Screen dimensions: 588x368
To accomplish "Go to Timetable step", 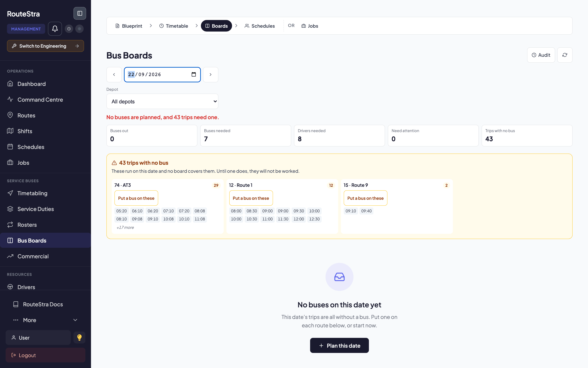I will click(173, 26).
